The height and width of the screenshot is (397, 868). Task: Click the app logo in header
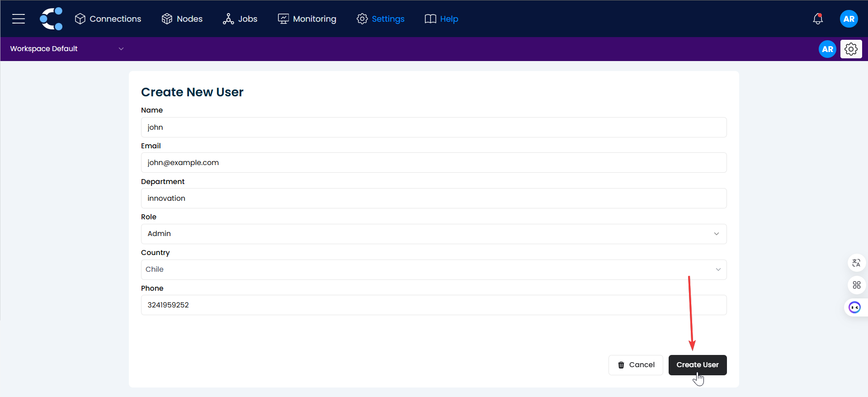pyautogui.click(x=51, y=19)
